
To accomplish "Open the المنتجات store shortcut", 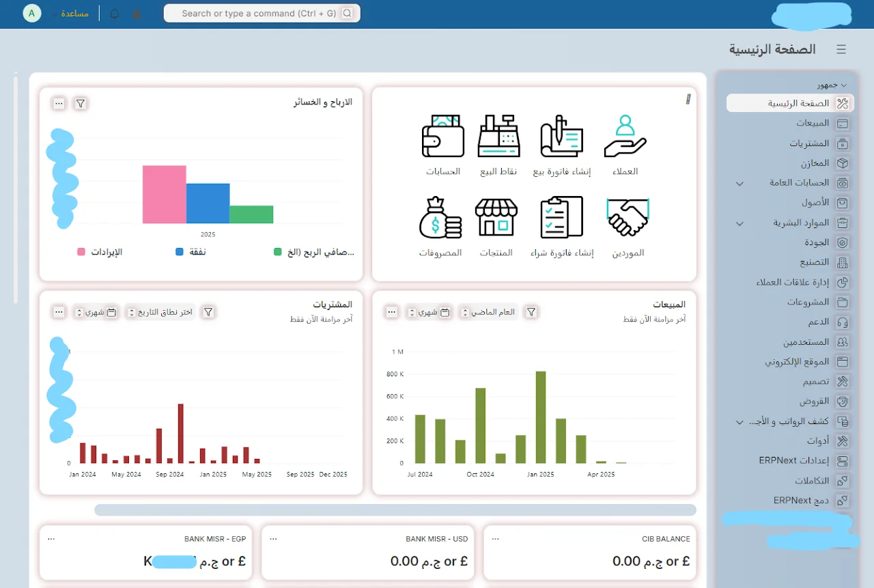I will coord(496,227).
